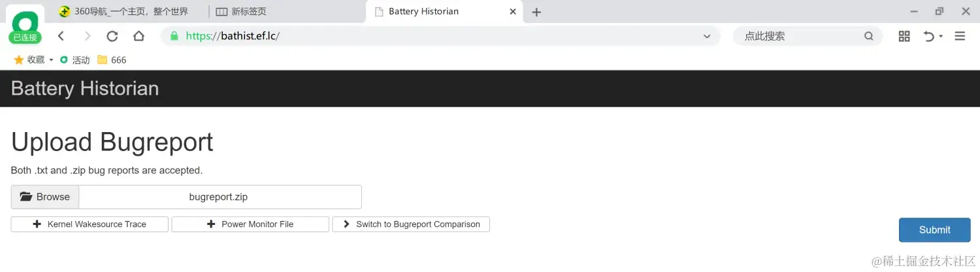980x272 pixels.
Task: Open the 活动 bookmark
Action: coord(74,60)
